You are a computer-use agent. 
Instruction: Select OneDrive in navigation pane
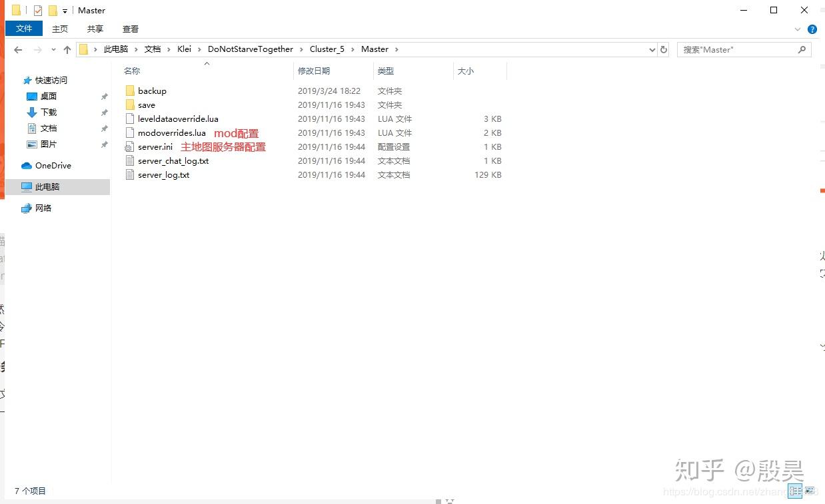[x=53, y=165]
